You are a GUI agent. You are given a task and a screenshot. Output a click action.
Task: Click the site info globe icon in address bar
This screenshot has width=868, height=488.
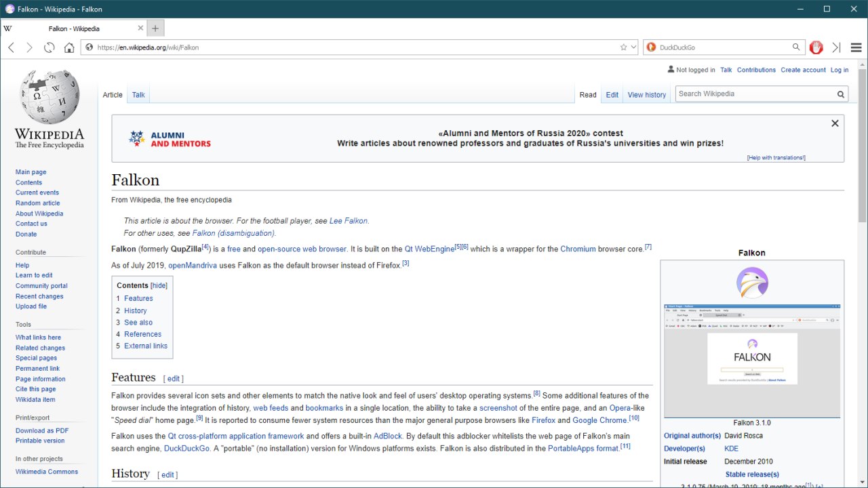click(x=89, y=47)
